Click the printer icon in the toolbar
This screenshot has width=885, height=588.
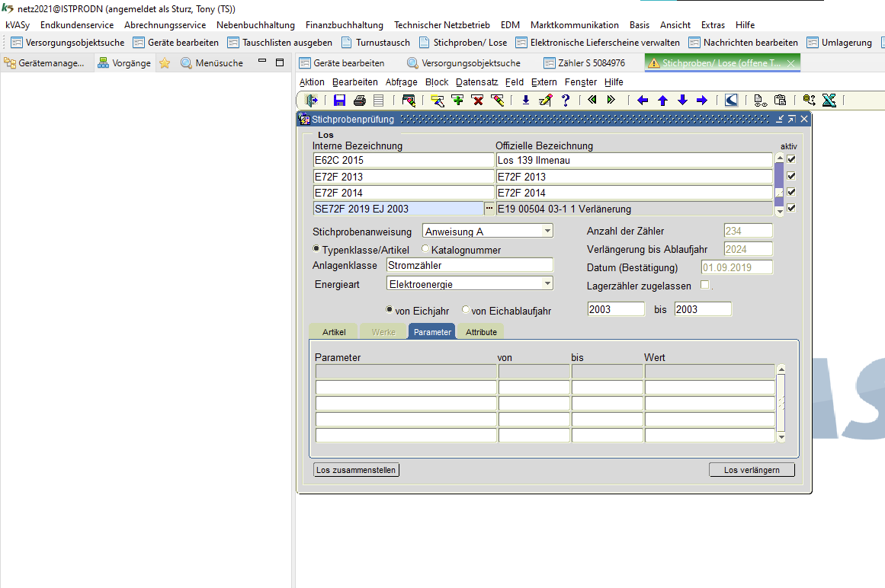(359, 101)
